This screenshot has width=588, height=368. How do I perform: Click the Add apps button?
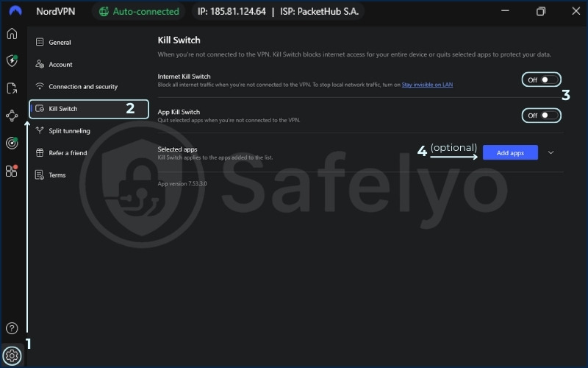click(510, 152)
